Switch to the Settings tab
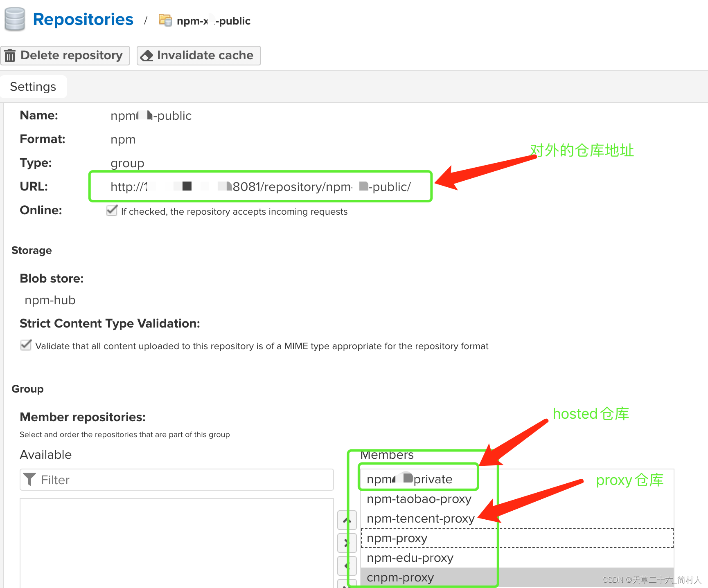 click(33, 87)
